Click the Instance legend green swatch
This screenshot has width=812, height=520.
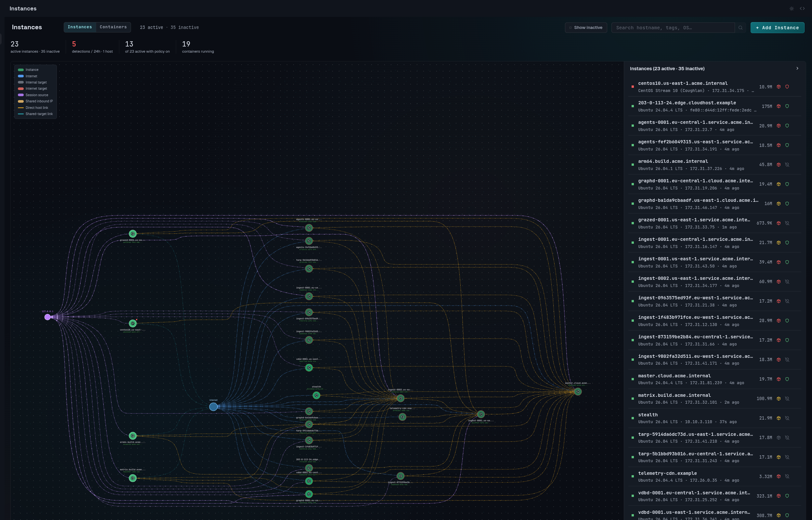pyautogui.click(x=20, y=70)
